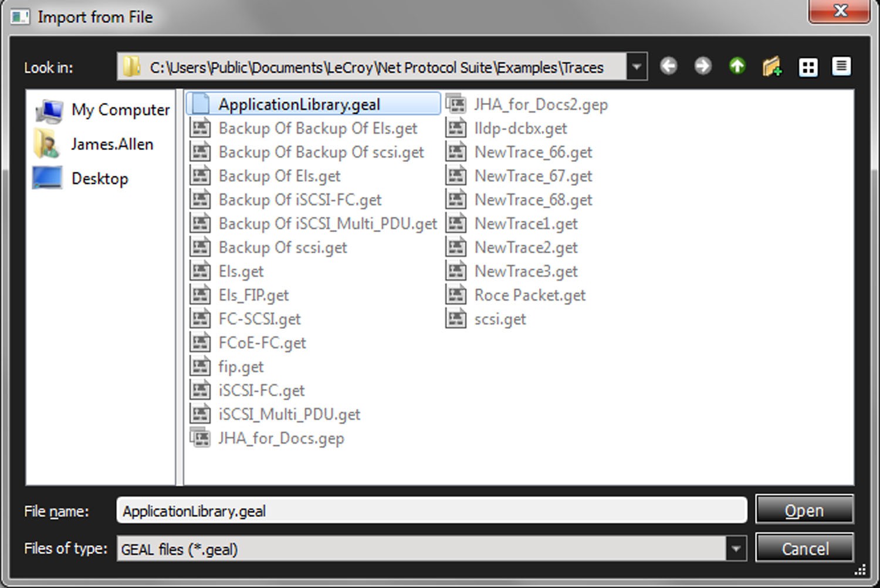The image size is (880, 588).
Task: Navigate to parent directory green arrow
Action: pos(737,66)
